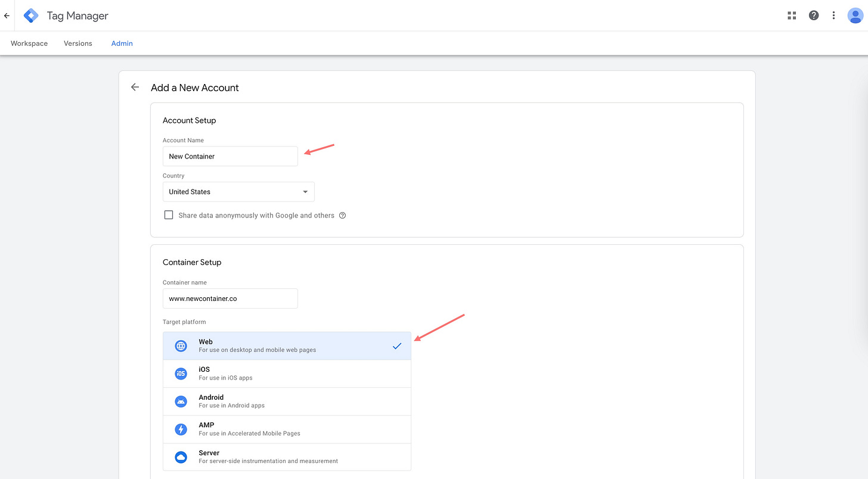The width and height of the screenshot is (868, 479).
Task: Click the 'For use in iOS apps' description
Action: (x=225, y=378)
